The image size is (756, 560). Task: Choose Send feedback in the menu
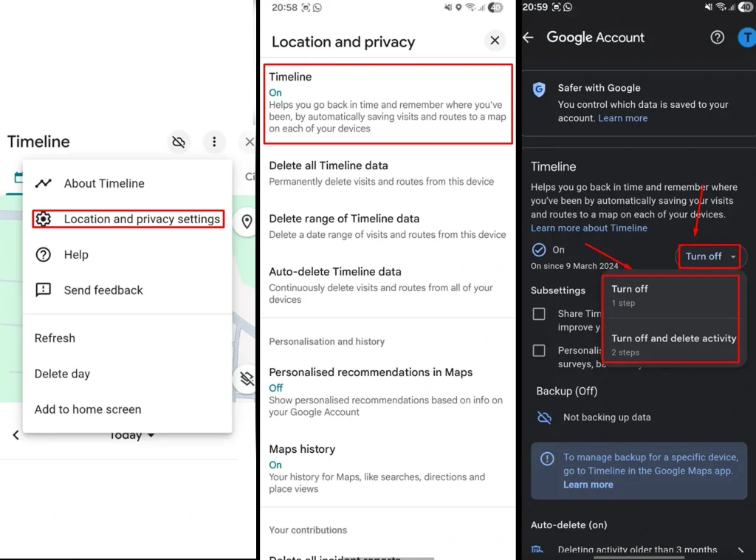coord(127,290)
